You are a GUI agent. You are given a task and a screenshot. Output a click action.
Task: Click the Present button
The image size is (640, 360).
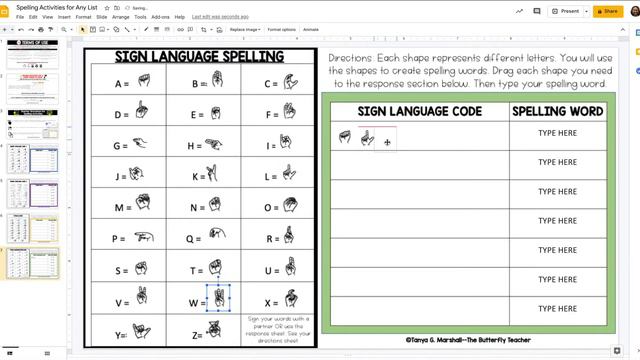(565, 11)
